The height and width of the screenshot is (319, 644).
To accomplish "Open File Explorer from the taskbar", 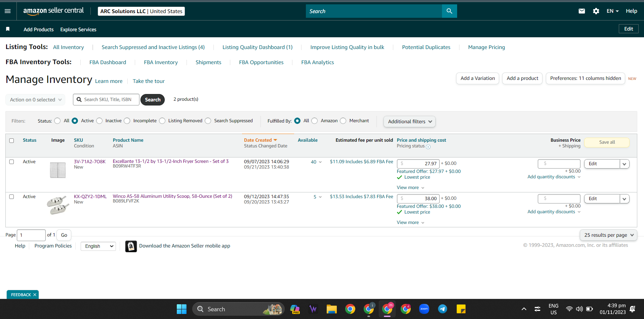I will point(332,309).
